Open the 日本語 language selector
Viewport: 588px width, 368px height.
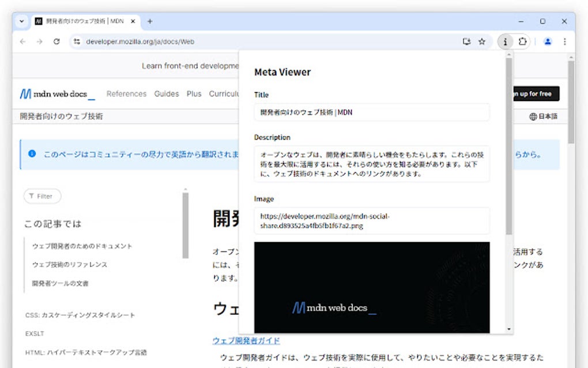pyautogui.click(x=544, y=117)
